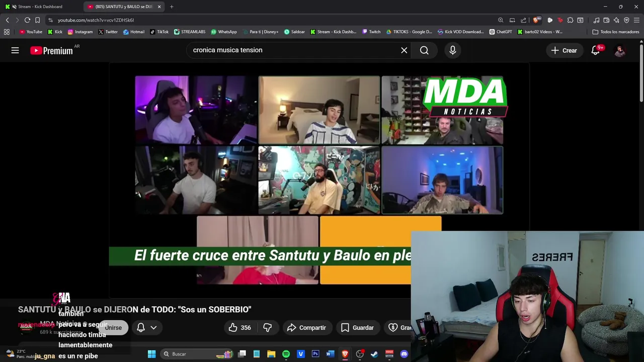Open the TikTok bookmark
This screenshot has height=362, width=644.
(x=159, y=32)
